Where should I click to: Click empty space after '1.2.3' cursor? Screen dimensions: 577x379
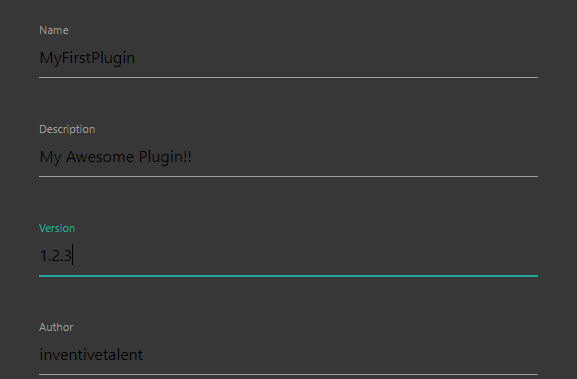[x=306, y=256]
